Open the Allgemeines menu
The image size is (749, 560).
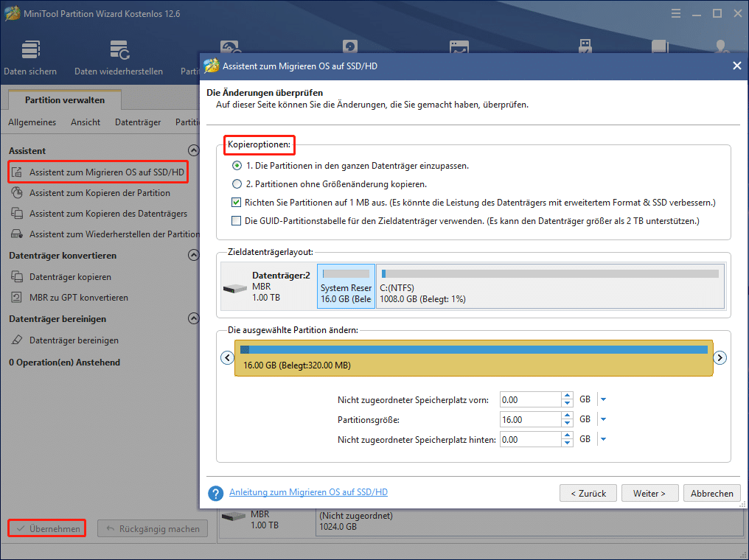point(32,122)
